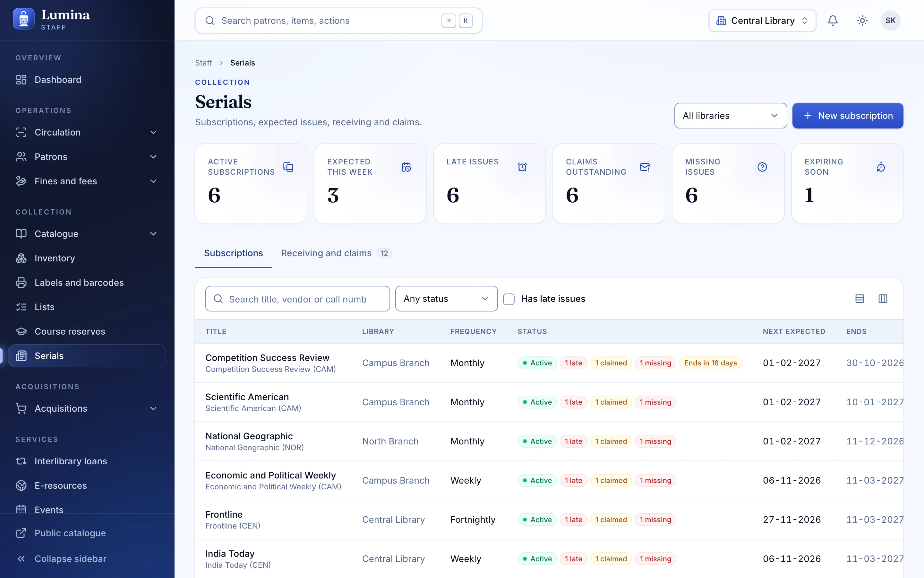Go to Course reserves in sidebar

(x=87, y=331)
